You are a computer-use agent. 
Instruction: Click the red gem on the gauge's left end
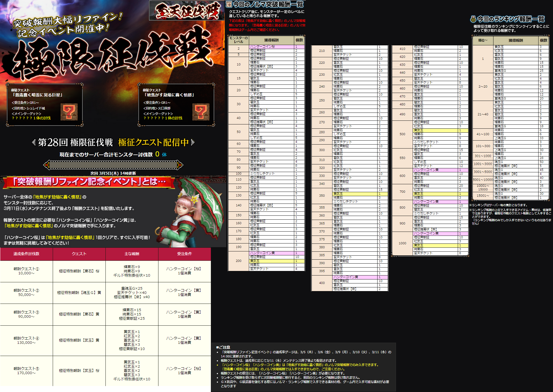(47, 165)
